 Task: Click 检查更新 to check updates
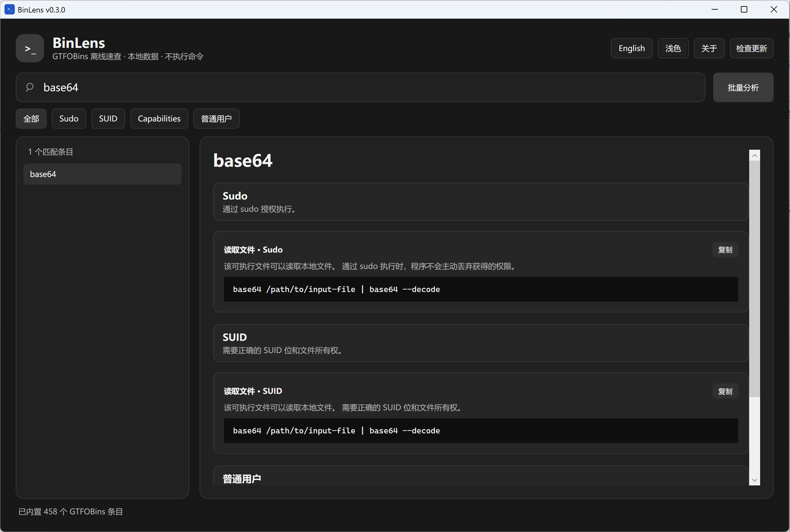coord(751,48)
